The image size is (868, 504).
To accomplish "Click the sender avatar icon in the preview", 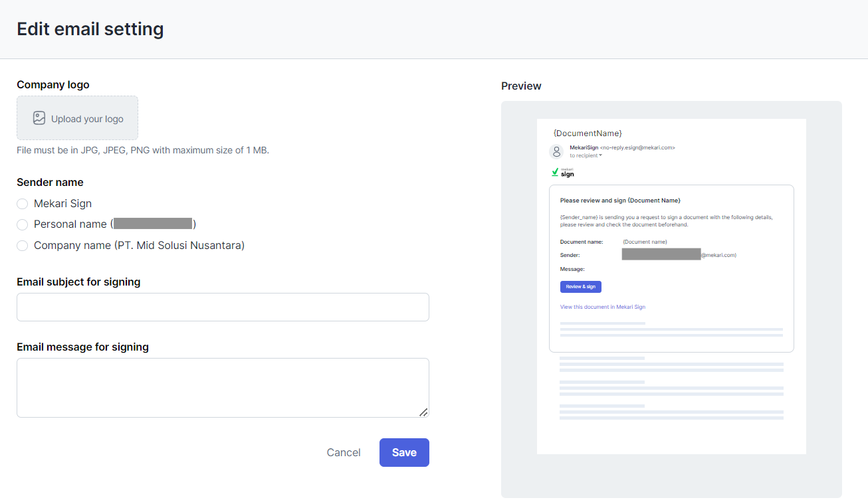I will [x=556, y=151].
